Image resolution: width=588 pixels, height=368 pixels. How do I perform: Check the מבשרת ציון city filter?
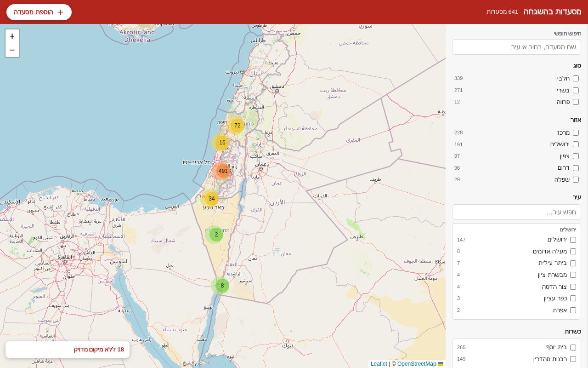point(573,275)
